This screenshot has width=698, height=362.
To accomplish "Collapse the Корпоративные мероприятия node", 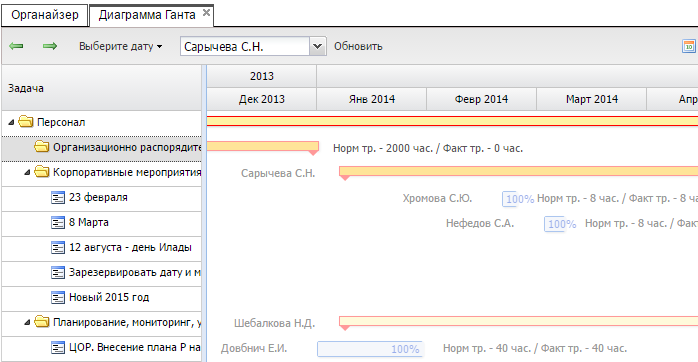I will (27, 172).
